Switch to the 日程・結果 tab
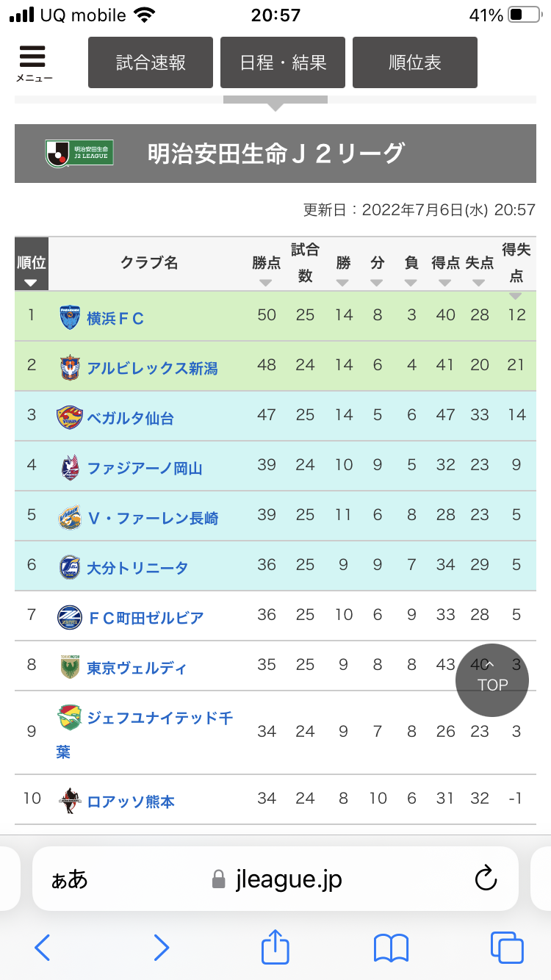 point(283,62)
